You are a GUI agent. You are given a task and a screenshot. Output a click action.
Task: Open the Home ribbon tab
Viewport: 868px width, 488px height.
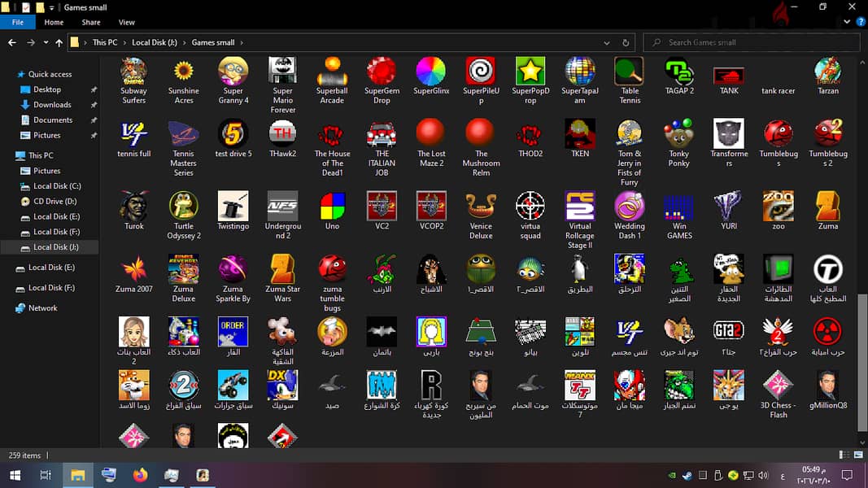(54, 22)
